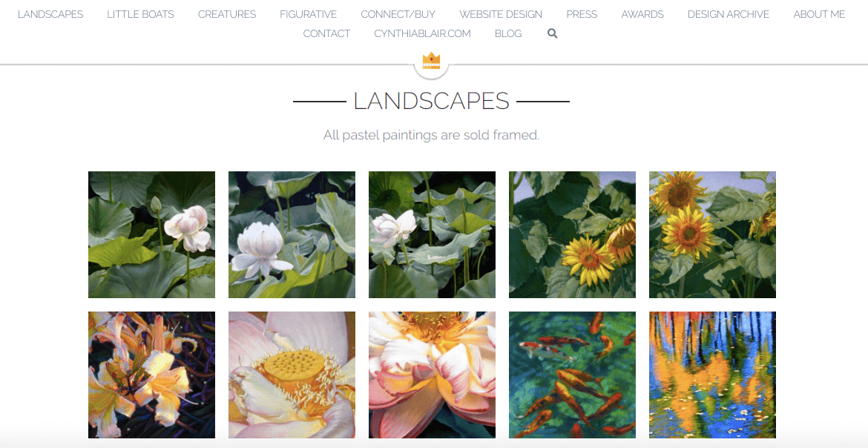Open the water reflection painting thumbnail
Viewport: 868px width, 448px height.
pyautogui.click(x=712, y=375)
